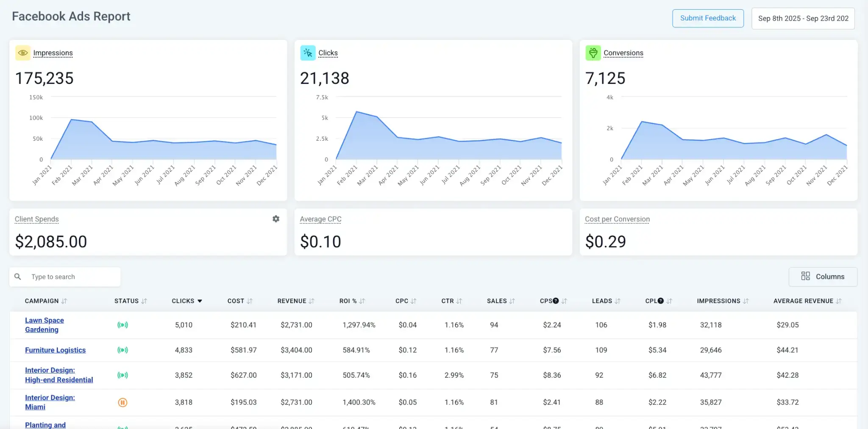Open the Furniture Logistics campaign link
Screen dimensions: 868x429
pyautogui.click(x=55, y=350)
